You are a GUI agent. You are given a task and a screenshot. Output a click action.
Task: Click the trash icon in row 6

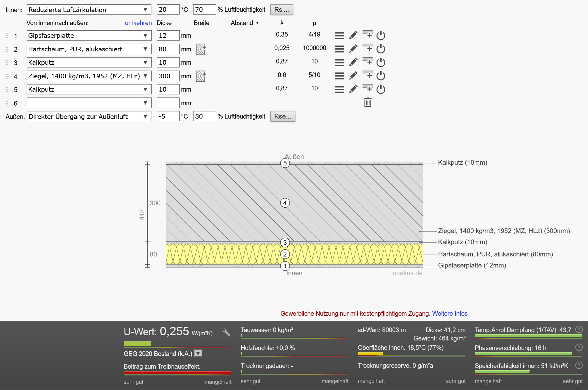[368, 102]
